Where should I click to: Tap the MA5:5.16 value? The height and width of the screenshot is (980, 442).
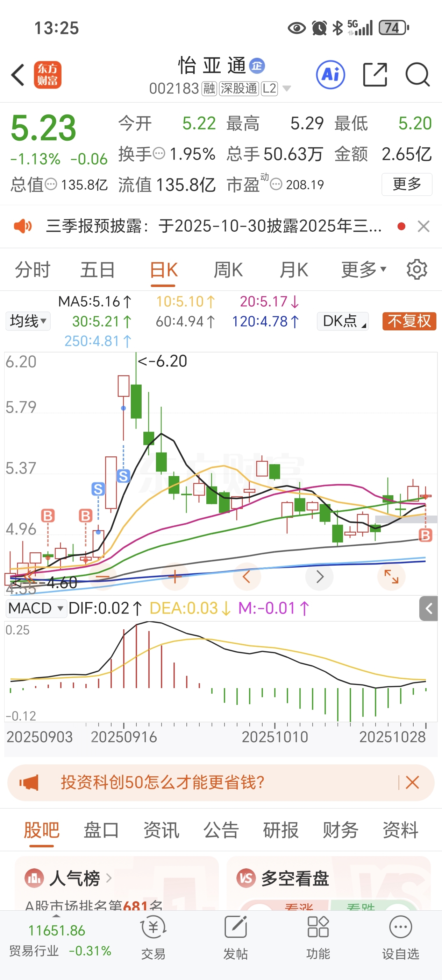point(95,302)
